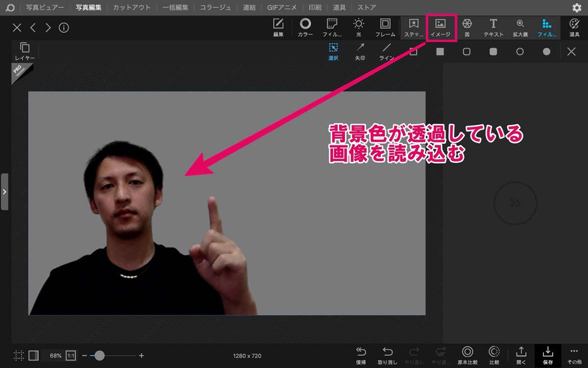Choose the 矢印 arrow drawing tool
Viewport: 588px width, 368px height.
(x=360, y=52)
